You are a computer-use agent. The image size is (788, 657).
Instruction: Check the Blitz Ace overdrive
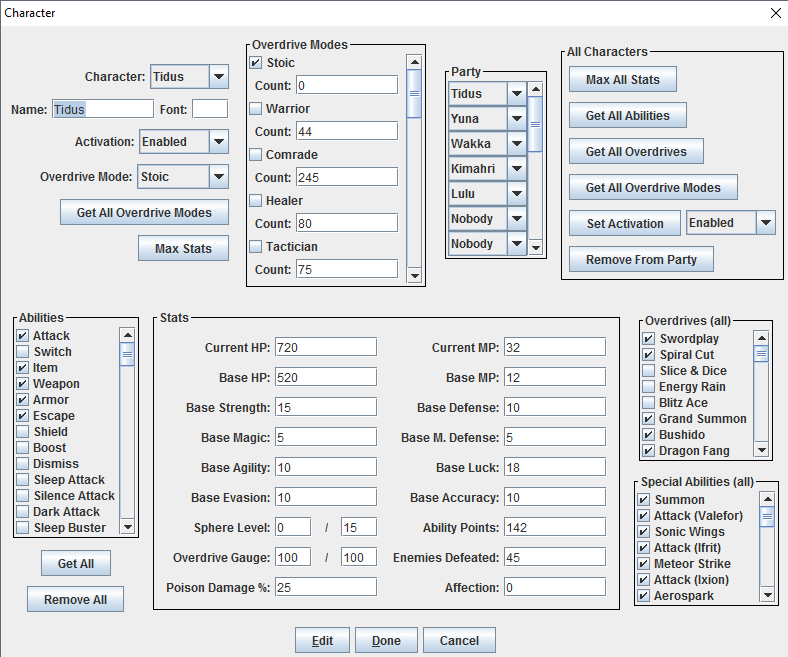pos(649,403)
